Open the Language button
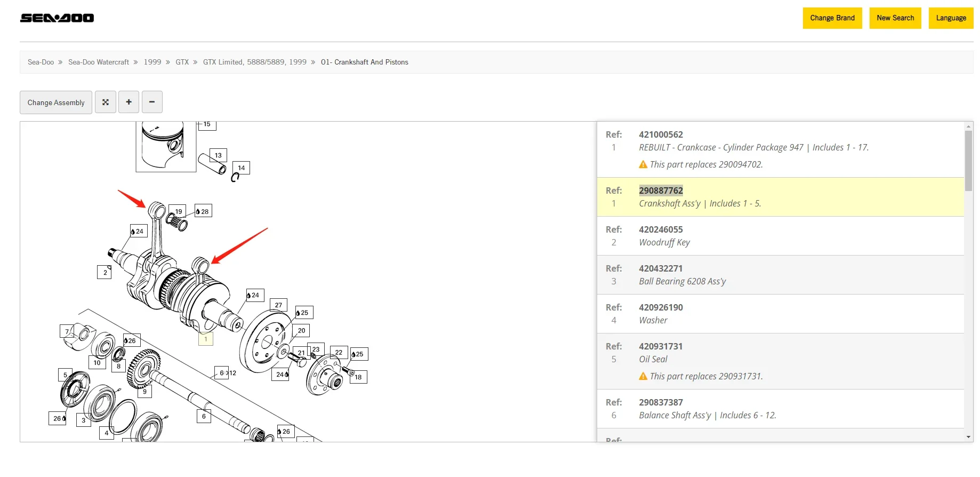Viewport: 980px width, 477px height. point(951,18)
